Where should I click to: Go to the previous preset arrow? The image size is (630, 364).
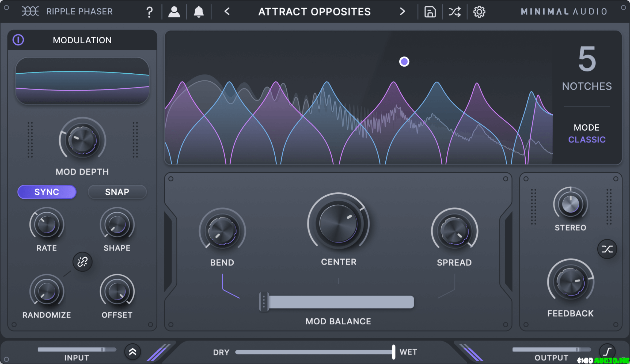[x=227, y=12]
